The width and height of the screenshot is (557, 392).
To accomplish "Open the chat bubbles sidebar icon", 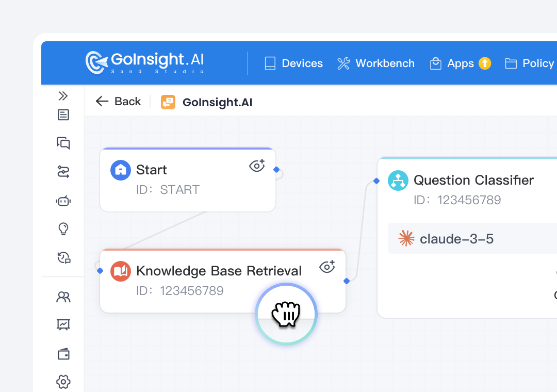I will tap(63, 143).
